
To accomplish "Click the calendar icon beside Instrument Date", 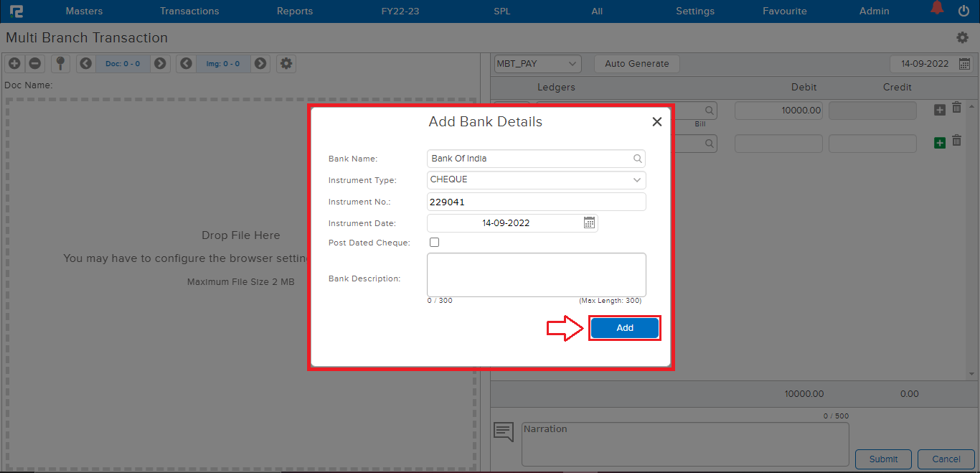I will tap(589, 223).
